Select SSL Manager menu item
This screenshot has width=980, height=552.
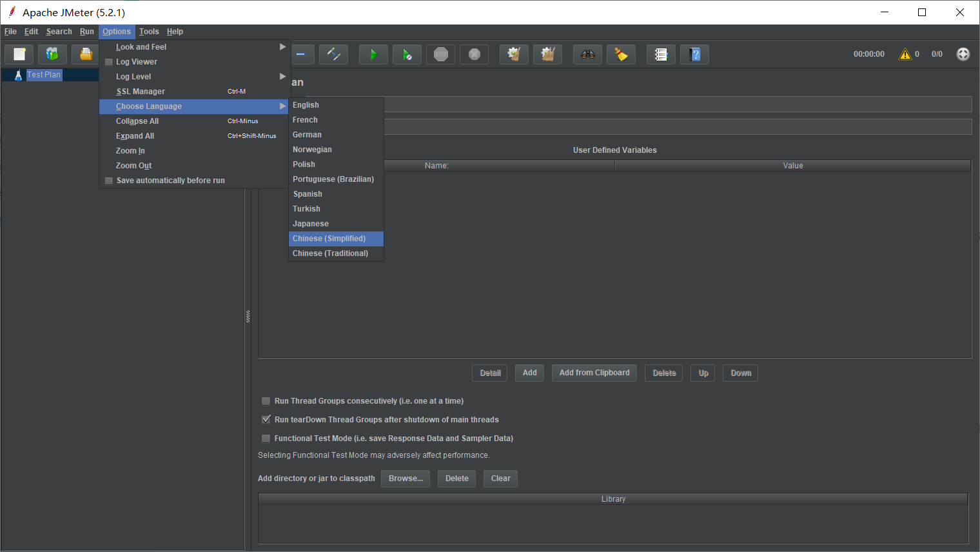194,92
